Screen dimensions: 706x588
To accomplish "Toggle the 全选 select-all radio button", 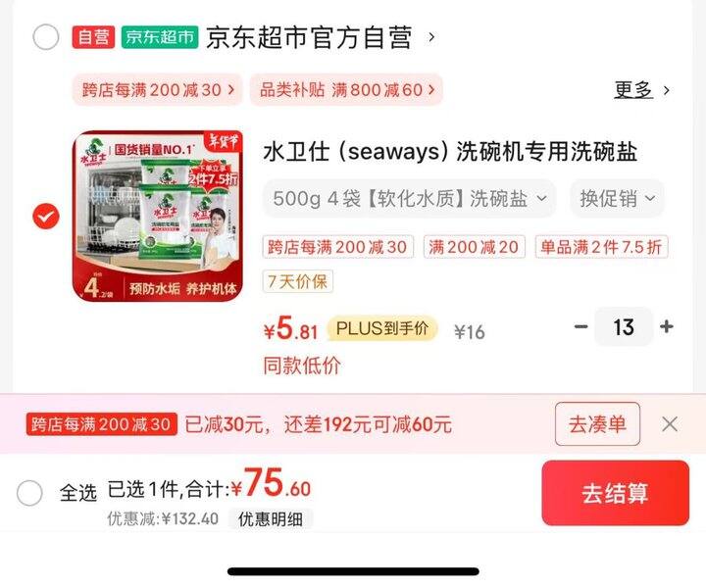I will pos(29,493).
